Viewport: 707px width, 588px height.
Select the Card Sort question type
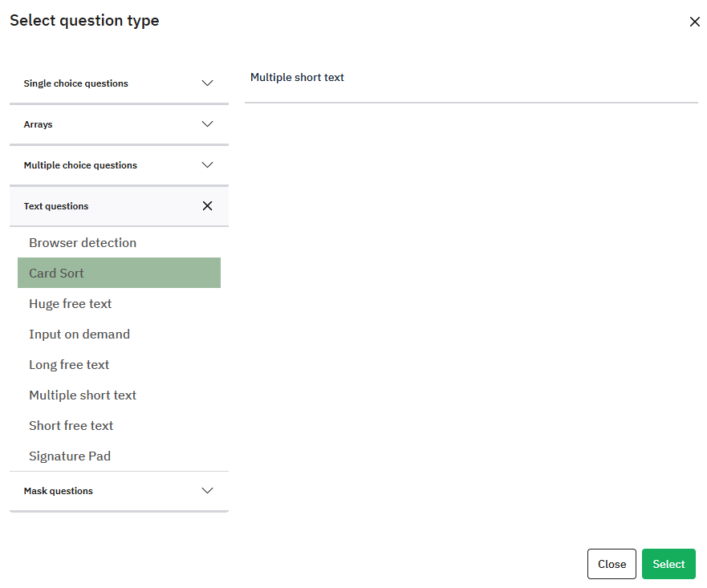click(x=57, y=274)
